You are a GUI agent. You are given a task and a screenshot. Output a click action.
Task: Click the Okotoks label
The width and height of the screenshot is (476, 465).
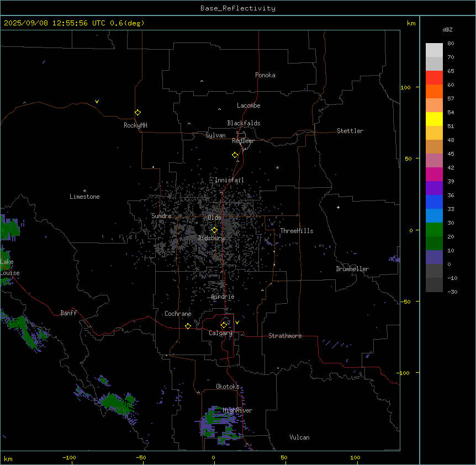(x=228, y=387)
